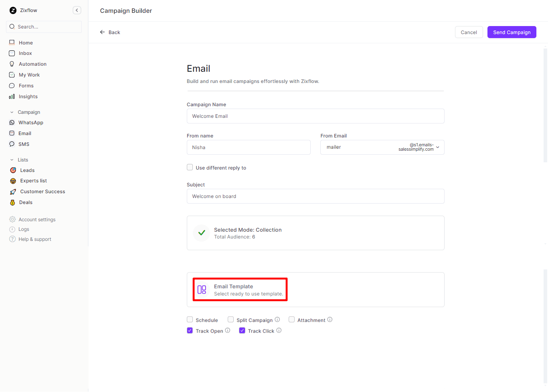
Task: Collapse the Campaign section in the sidebar
Action: tap(12, 112)
